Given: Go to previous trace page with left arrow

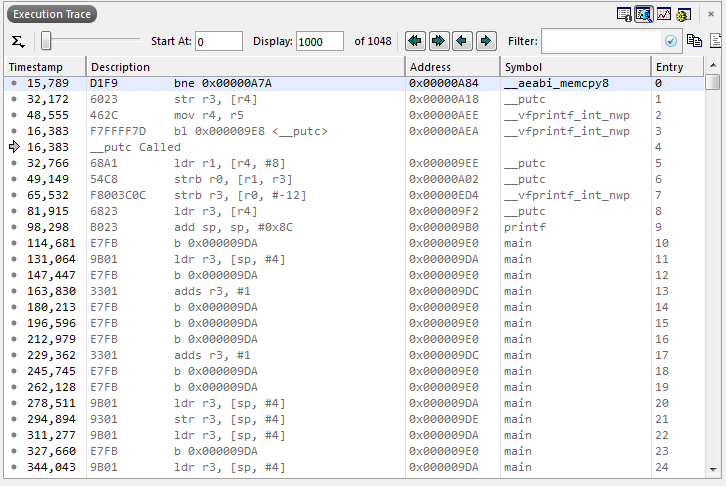Looking at the screenshot, I should point(462,41).
